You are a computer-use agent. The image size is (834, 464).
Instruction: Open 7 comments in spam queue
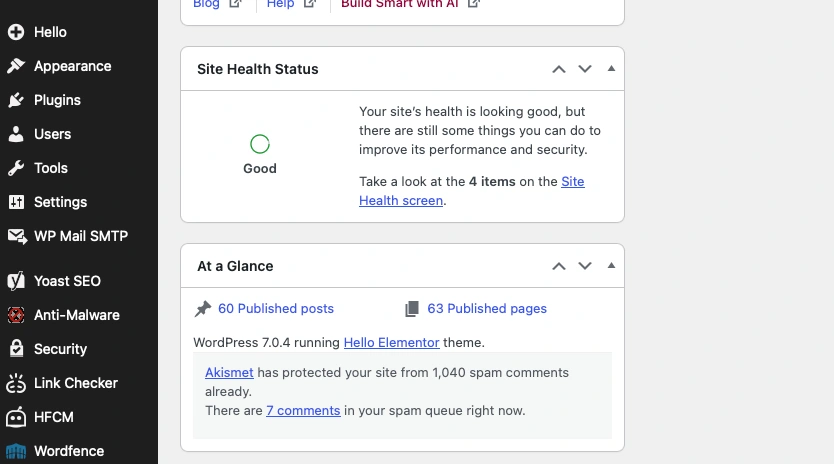[303, 411]
